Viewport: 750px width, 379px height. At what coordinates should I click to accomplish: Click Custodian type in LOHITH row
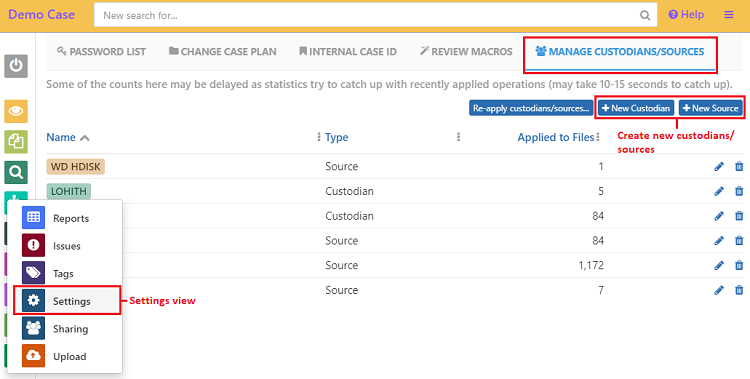point(349,191)
